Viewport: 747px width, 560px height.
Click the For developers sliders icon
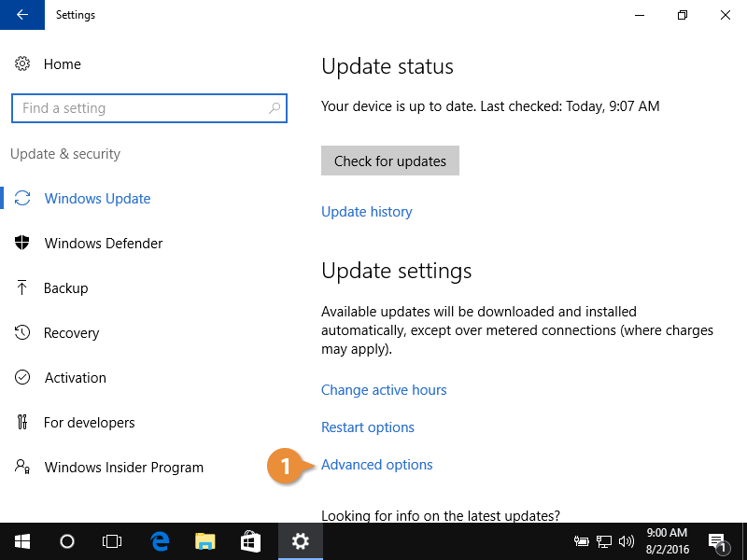(x=22, y=423)
